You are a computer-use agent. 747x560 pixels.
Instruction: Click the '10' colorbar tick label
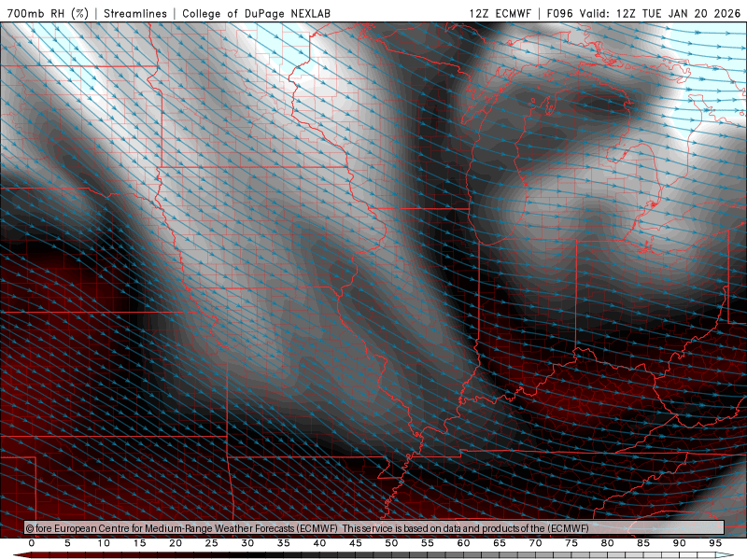[104, 543]
